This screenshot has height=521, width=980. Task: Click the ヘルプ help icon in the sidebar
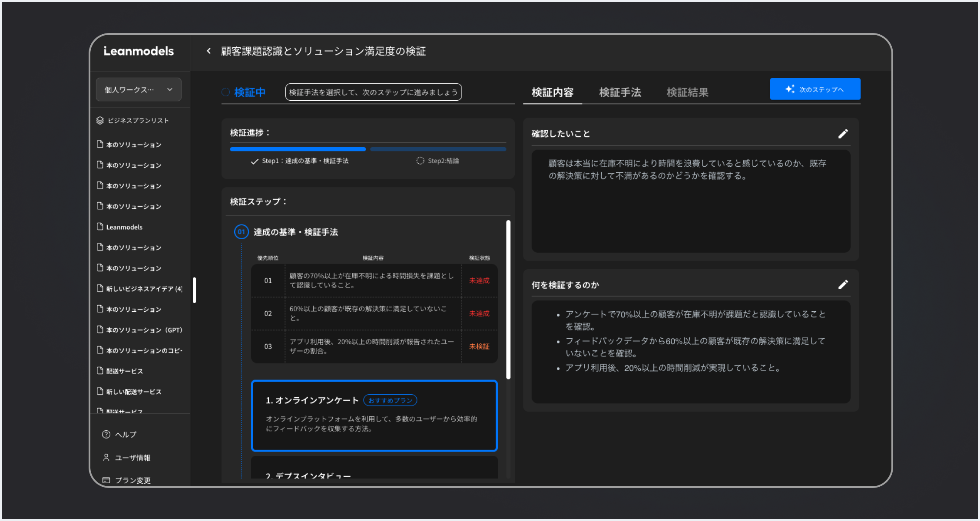coord(106,434)
